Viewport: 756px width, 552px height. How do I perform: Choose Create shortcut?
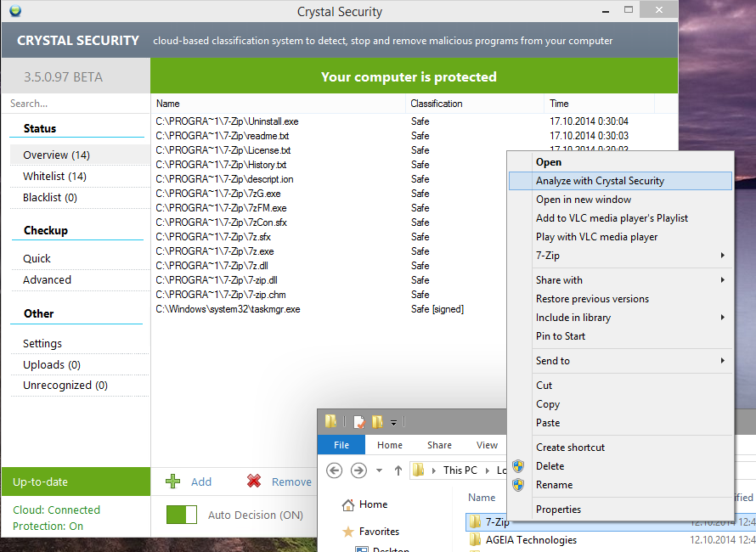620,448
